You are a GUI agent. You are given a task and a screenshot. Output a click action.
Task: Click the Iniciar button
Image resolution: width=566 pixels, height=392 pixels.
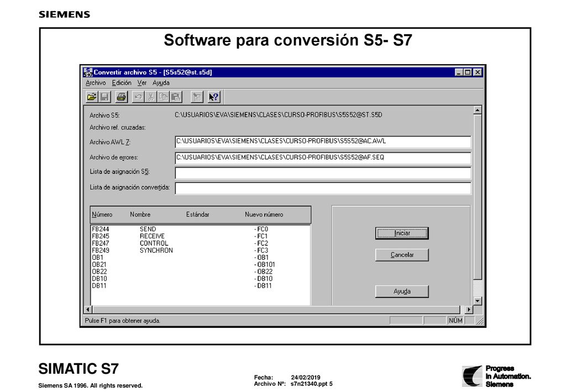pos(402,233)
